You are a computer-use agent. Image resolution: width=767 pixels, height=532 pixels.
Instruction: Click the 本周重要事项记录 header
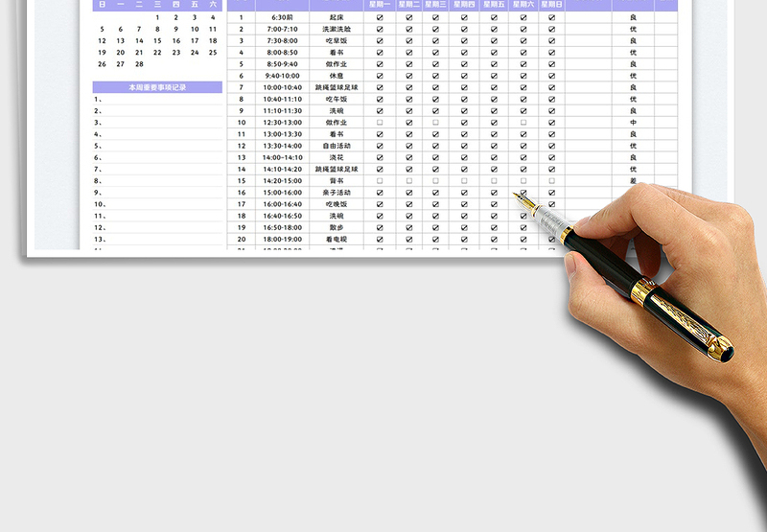157,87
